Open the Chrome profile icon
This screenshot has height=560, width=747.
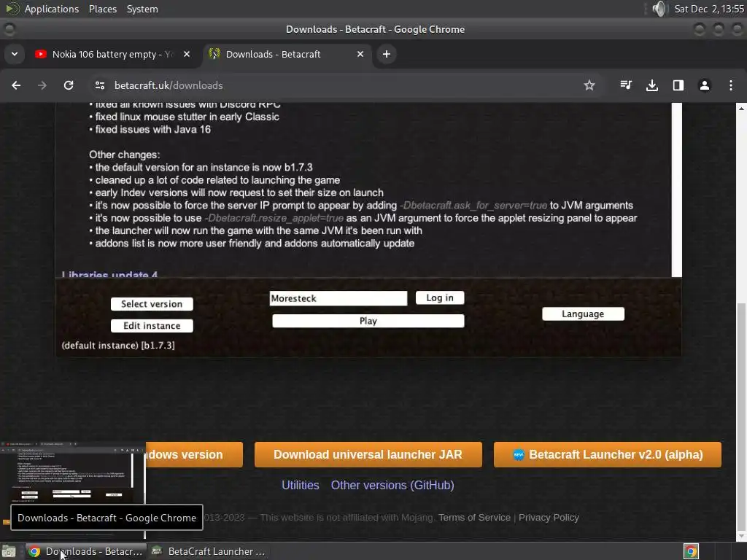coord(705,85)
